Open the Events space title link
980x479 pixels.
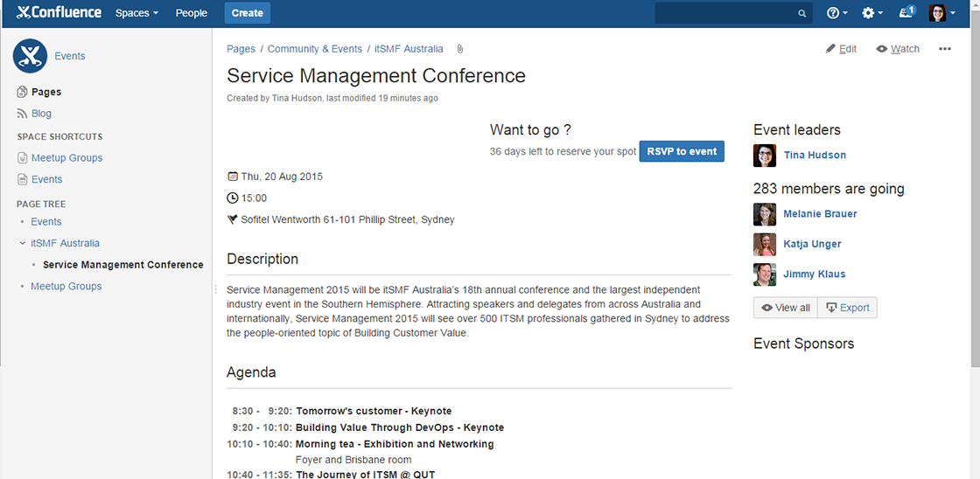click(x=70, y=56)
